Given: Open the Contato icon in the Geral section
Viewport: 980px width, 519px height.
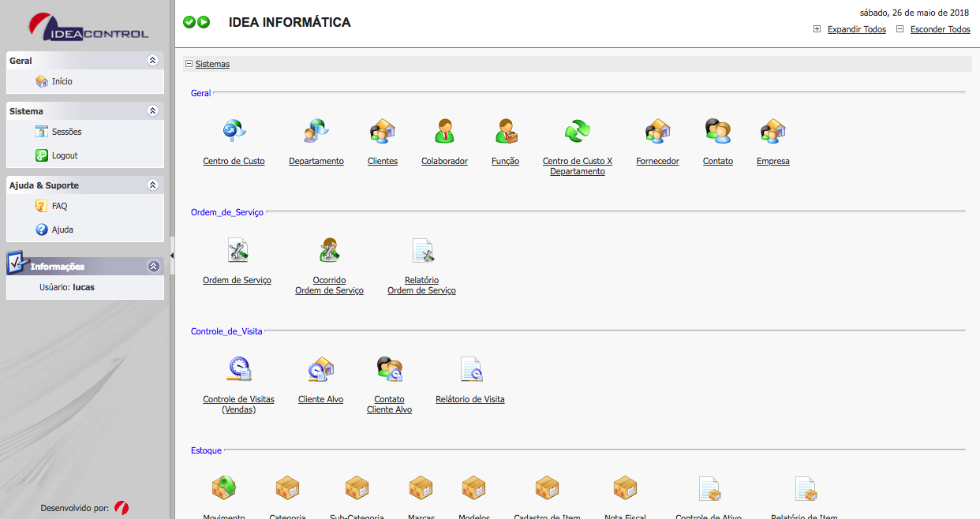Looking at the screenshot, I should coord(718,130).
